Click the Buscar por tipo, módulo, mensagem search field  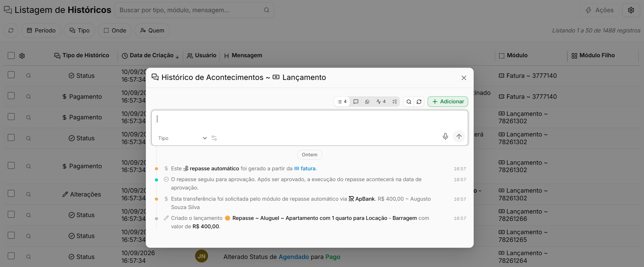(x=194, y=10)
